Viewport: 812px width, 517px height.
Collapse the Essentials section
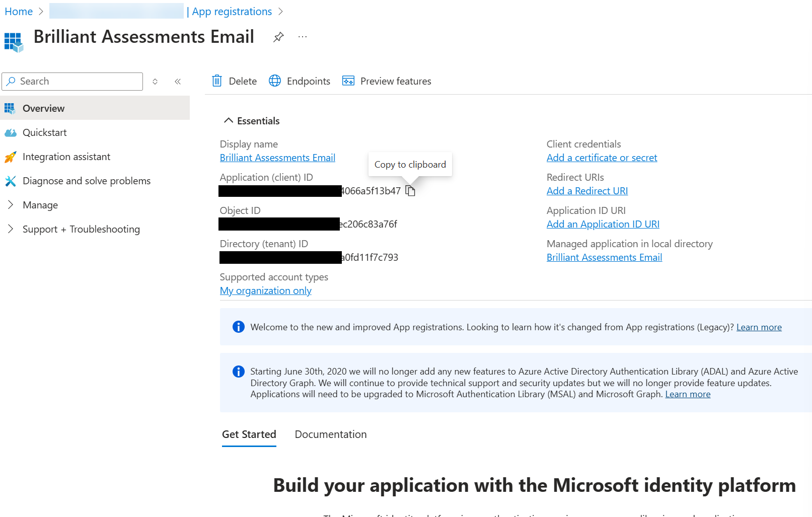tap(229, 121)
